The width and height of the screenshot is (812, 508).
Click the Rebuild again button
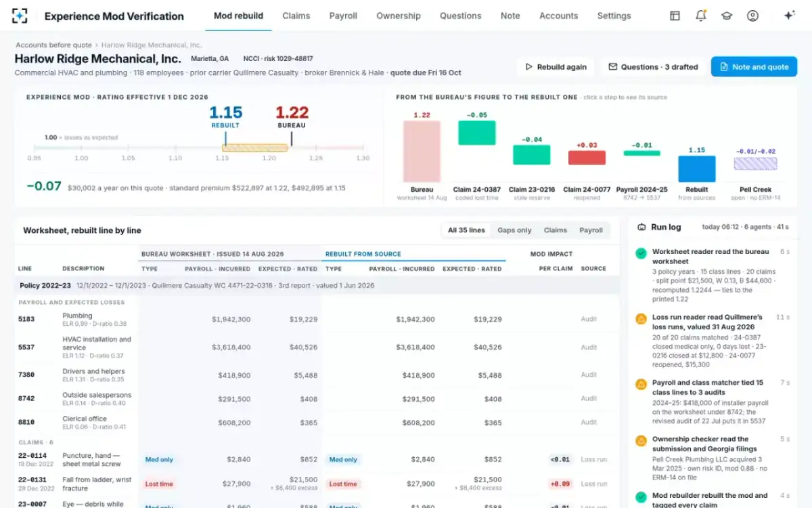(x=556, y=67)
